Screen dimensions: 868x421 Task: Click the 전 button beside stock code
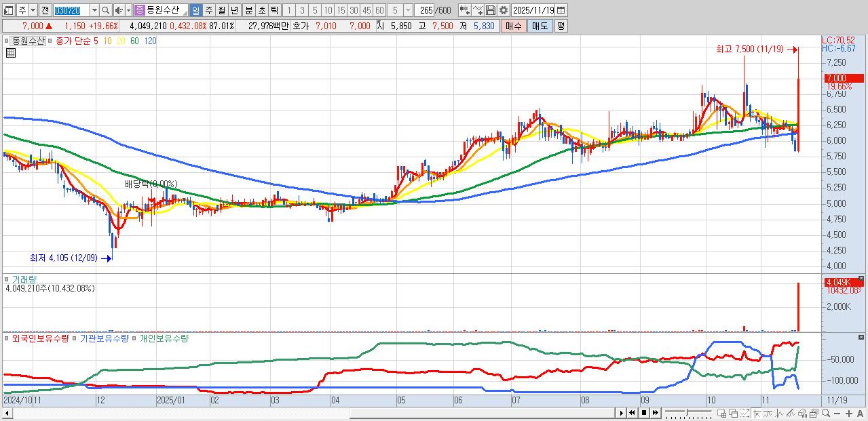point(44,10)
